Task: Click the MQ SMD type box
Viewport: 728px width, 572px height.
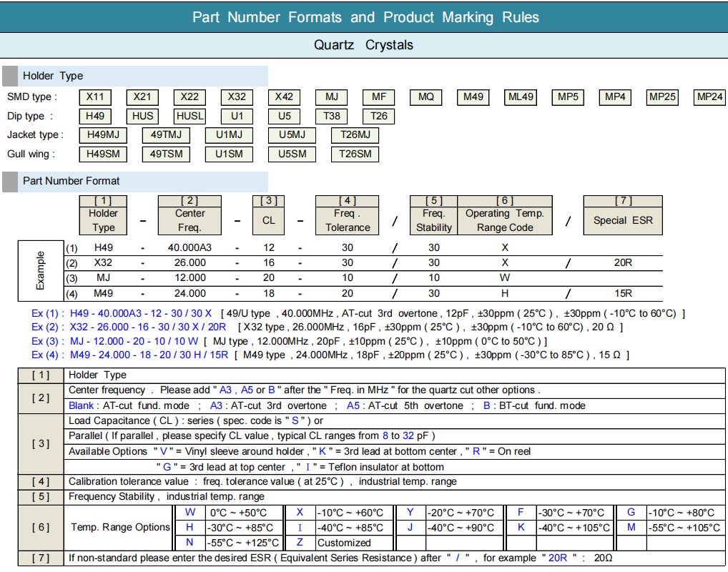Action: pos(426,97)
